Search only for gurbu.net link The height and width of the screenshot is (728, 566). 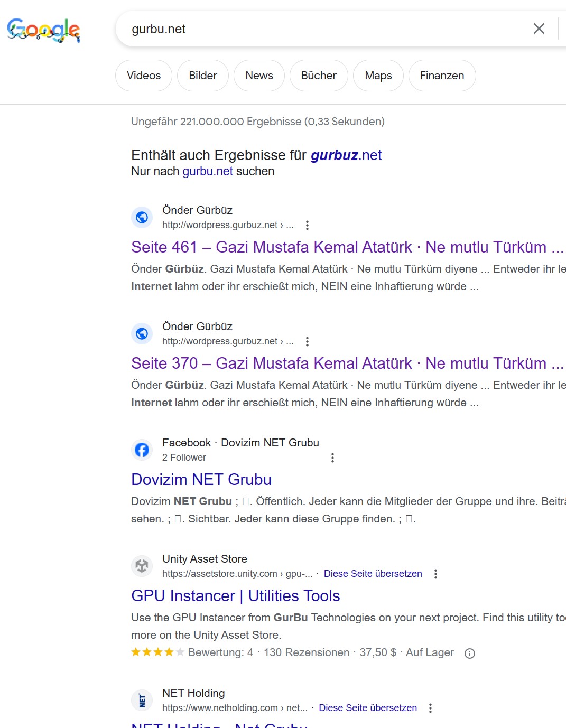(x=208, y=171)
